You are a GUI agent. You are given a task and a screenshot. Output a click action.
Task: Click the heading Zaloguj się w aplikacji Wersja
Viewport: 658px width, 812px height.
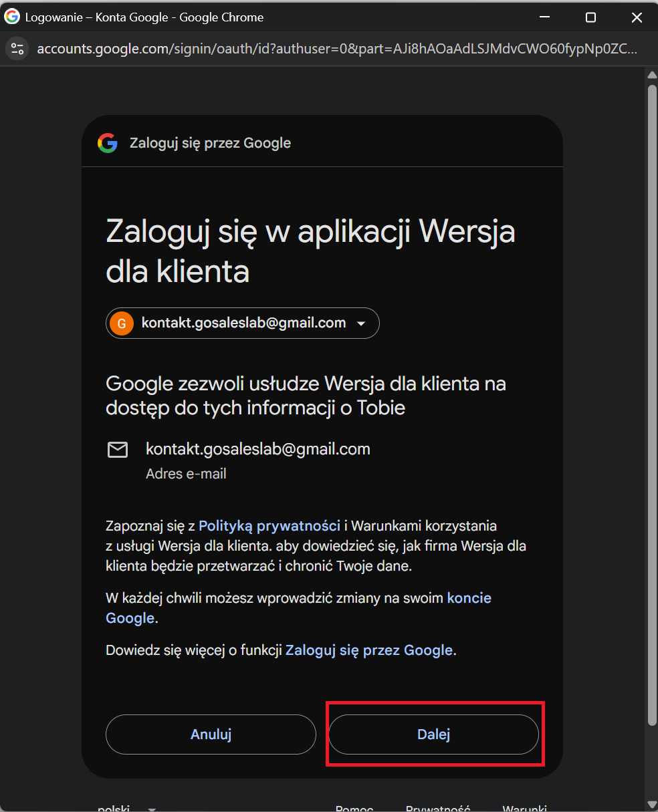pos(310,252)
